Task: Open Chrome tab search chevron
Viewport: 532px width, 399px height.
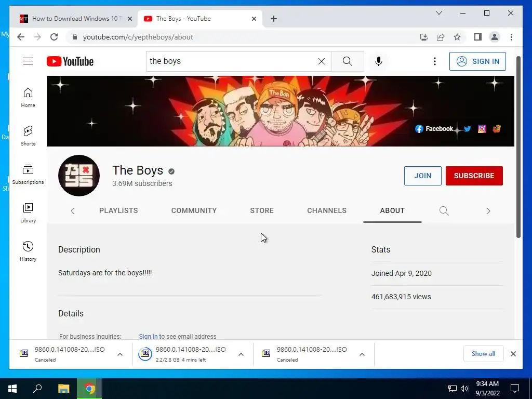Action: point(438,13)
